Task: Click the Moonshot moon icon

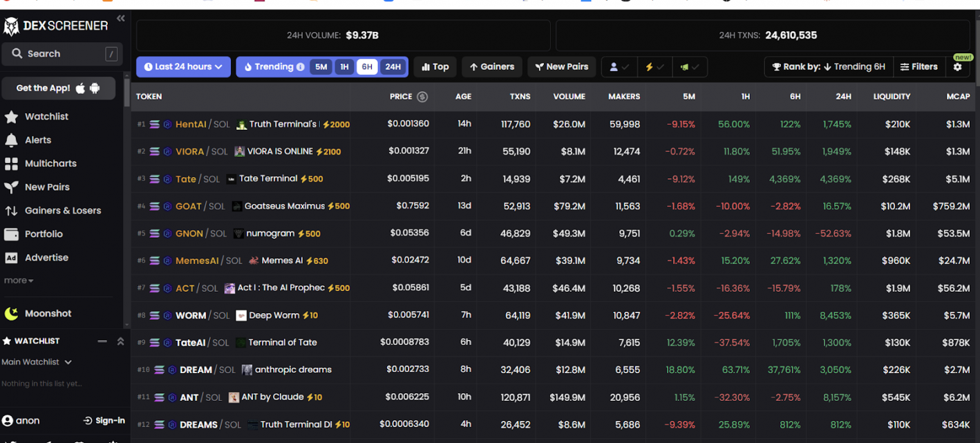Action: coord(11,314)
